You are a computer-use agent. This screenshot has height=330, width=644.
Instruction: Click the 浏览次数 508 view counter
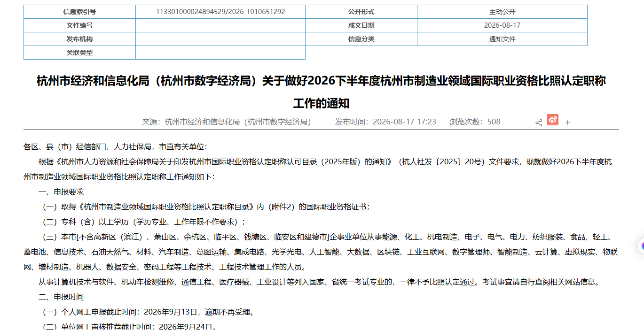click(475, 122)
